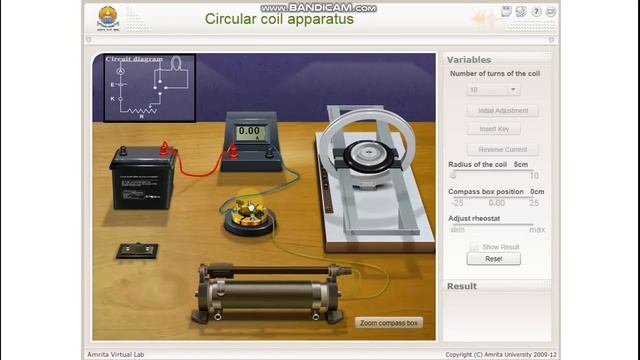640x360 pixels.
Task: Click the Zoom compass box button
Action: pyautogui.click(x=389, y=323)
